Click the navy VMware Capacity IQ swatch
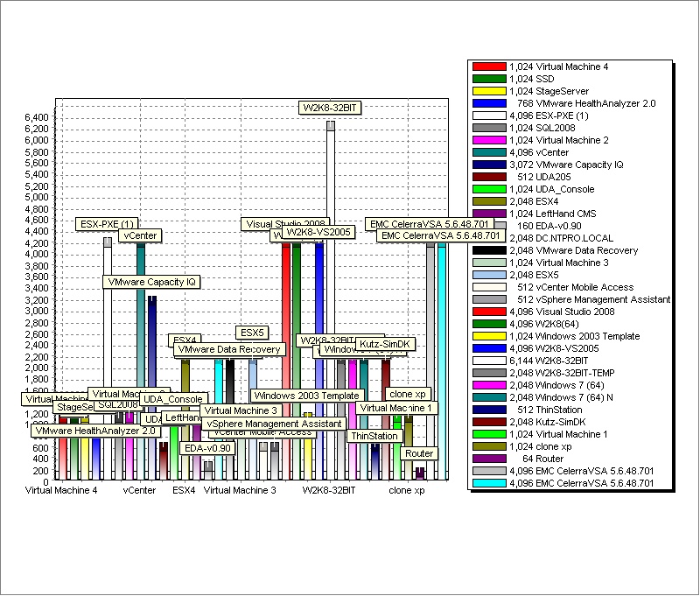The image size is (700, 596). pos(489,165)
